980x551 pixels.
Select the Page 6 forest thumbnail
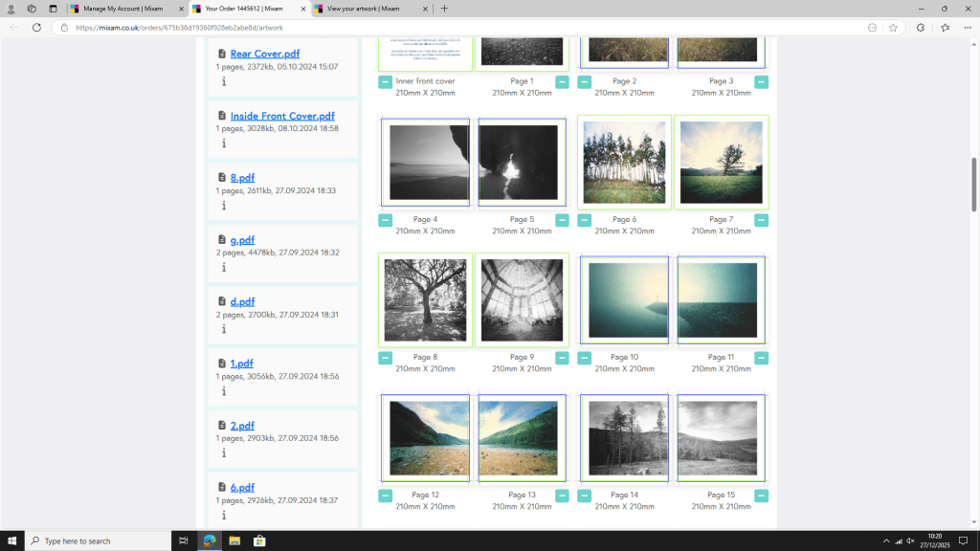tap(624, 163)
